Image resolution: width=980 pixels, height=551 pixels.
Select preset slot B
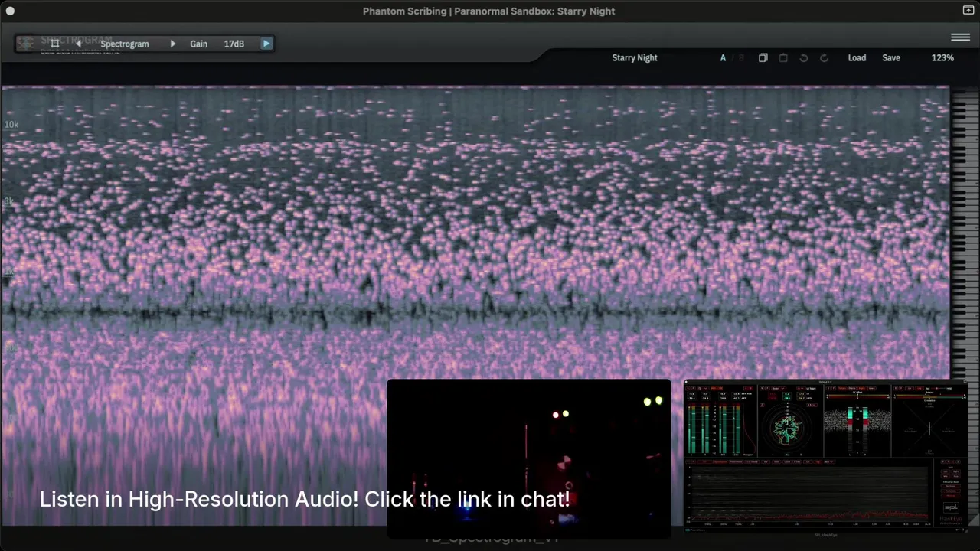(740, 58)
